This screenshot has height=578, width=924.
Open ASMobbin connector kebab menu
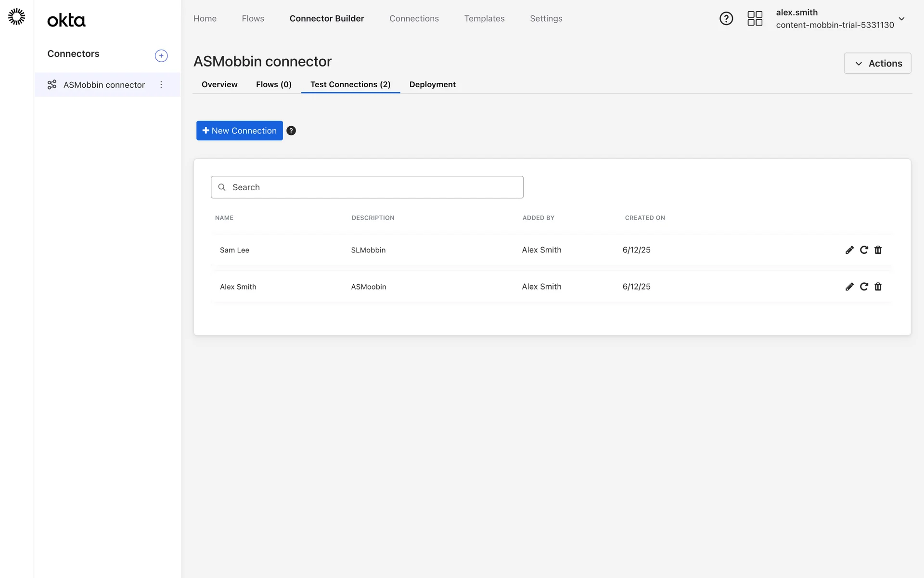point(161,85)
